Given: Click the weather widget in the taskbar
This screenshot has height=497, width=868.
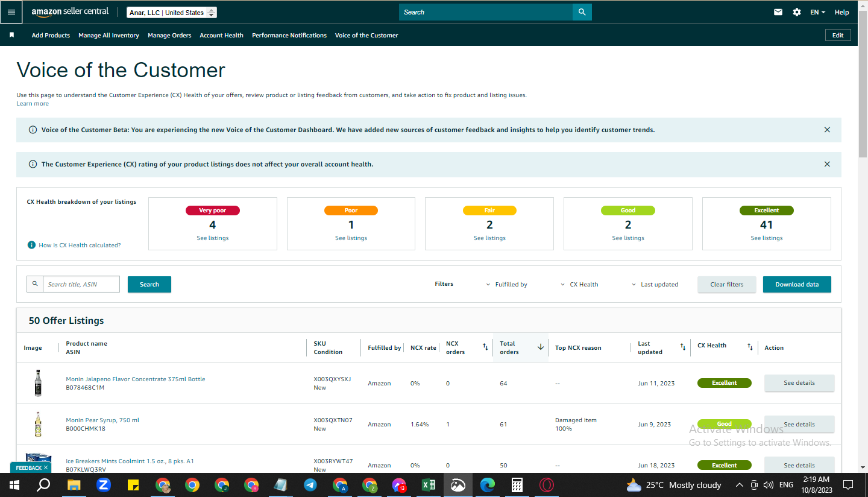Looking at the screenshot, I should pyautogui.click(x=674, y=485).
